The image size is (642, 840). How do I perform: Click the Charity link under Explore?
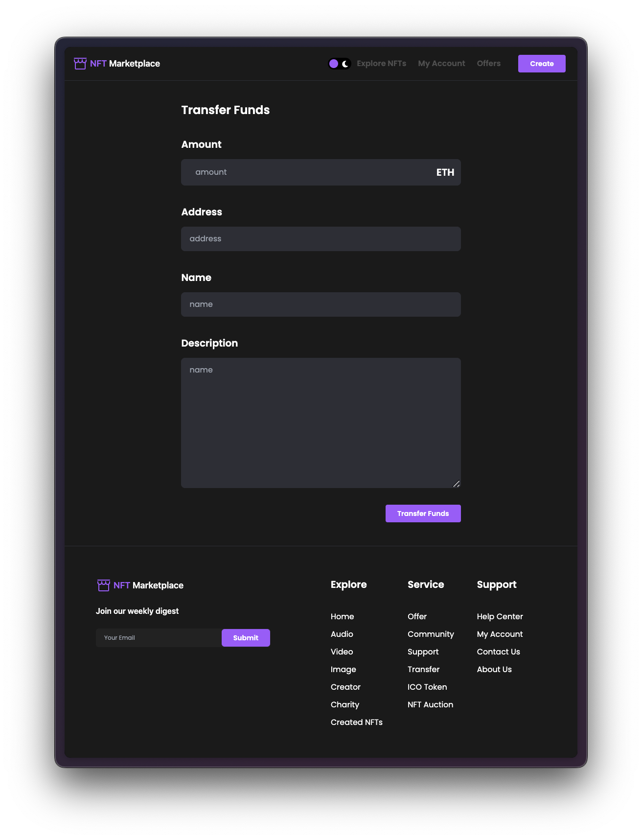point(345,704)
